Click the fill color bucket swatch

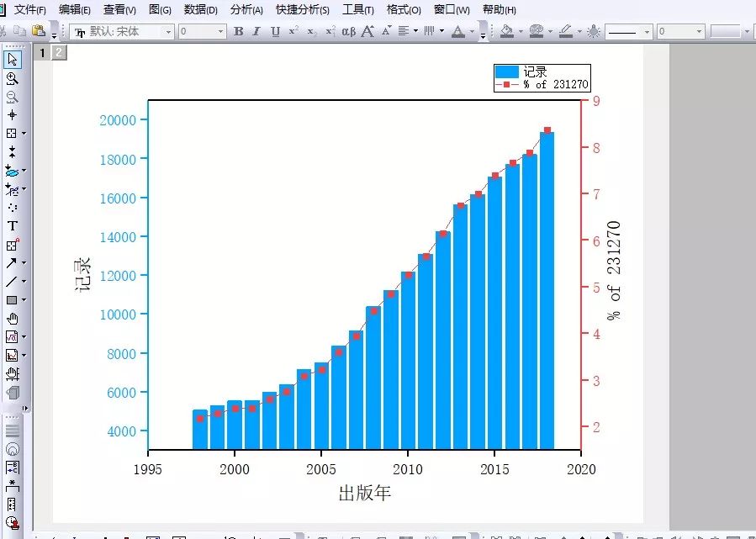pyautogui.click(x=507, y=31)
